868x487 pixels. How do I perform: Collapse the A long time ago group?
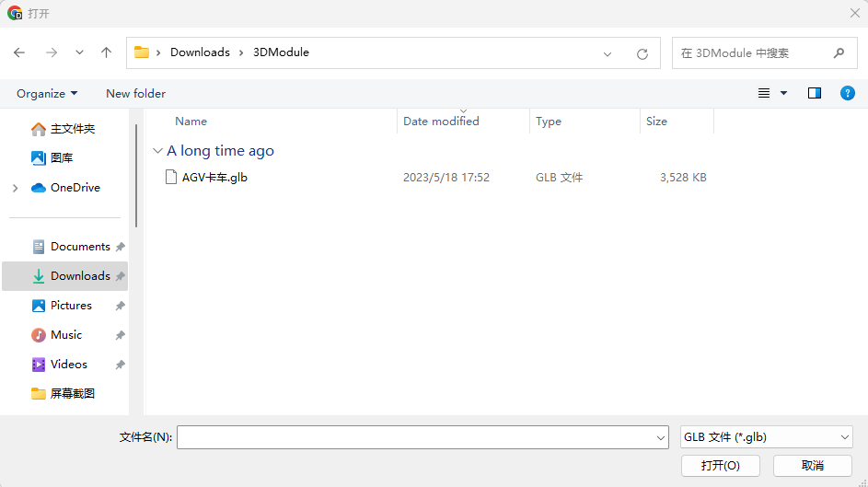(157, 151)
